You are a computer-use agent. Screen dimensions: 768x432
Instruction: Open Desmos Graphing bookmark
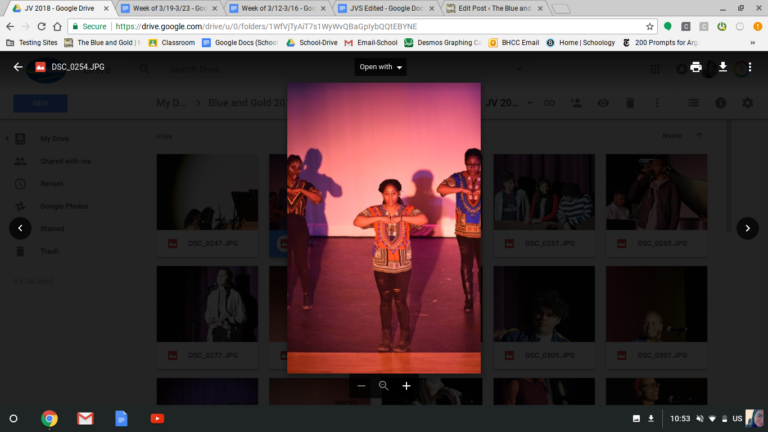(442, 43)
